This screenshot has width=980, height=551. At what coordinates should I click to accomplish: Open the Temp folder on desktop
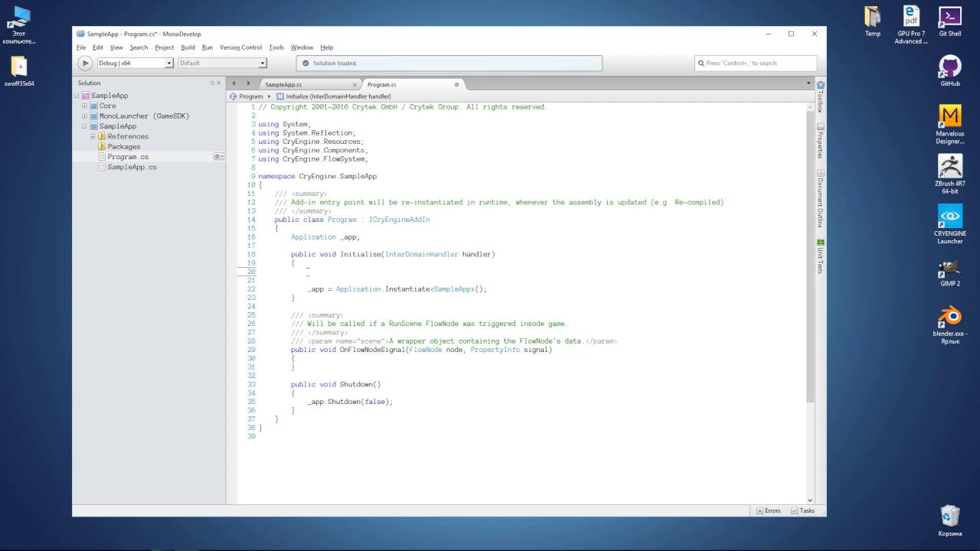point(873,21)
